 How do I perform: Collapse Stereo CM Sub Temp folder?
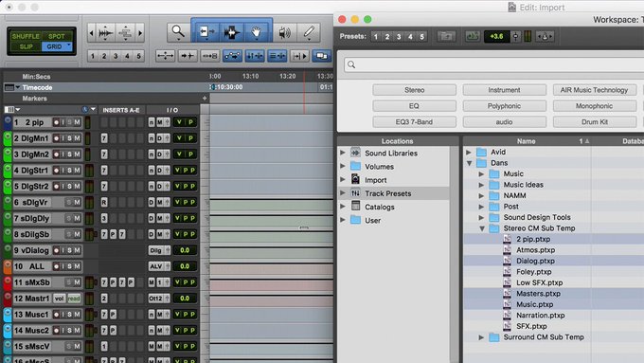[482, 228]
